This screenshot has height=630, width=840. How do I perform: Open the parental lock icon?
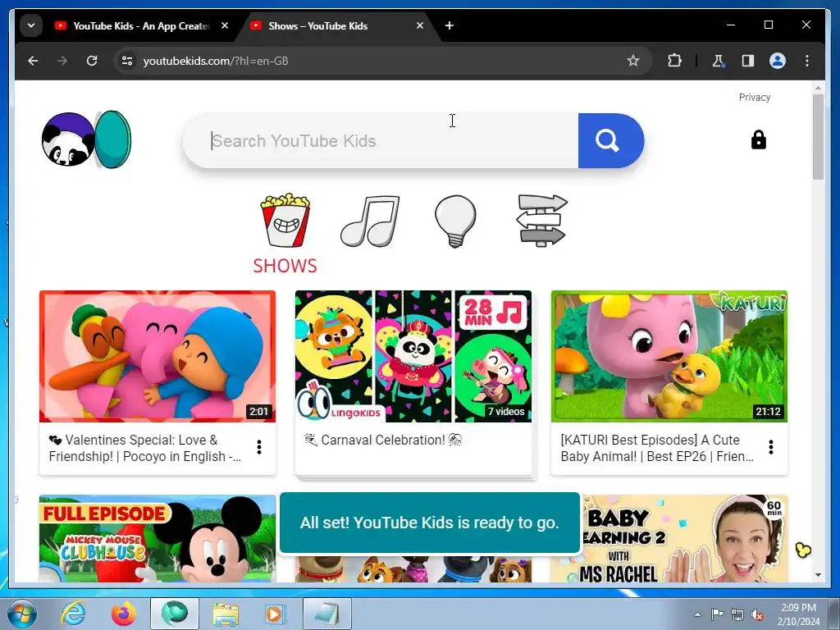759,139
